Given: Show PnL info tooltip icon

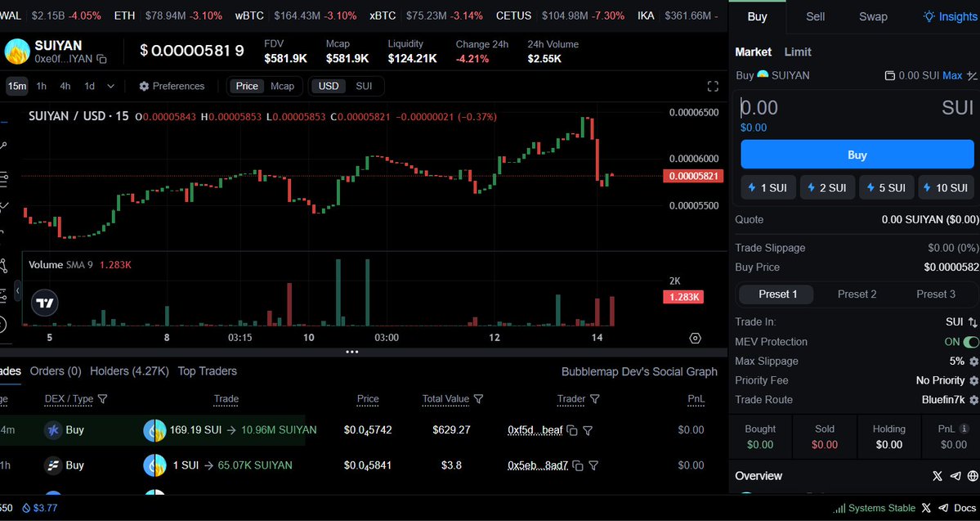Looking at the screenshot, I should coord(964,429).
